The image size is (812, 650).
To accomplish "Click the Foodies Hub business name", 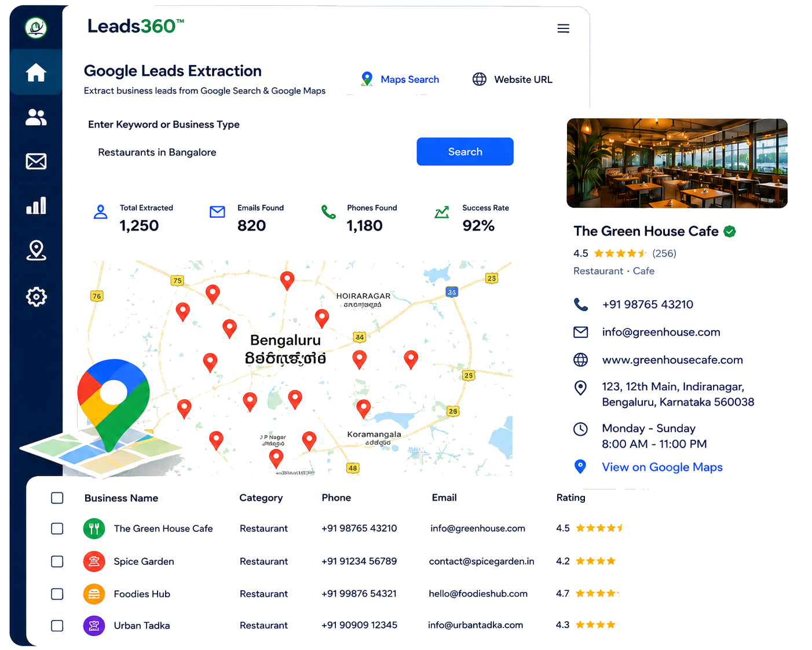I will [142, 594].
